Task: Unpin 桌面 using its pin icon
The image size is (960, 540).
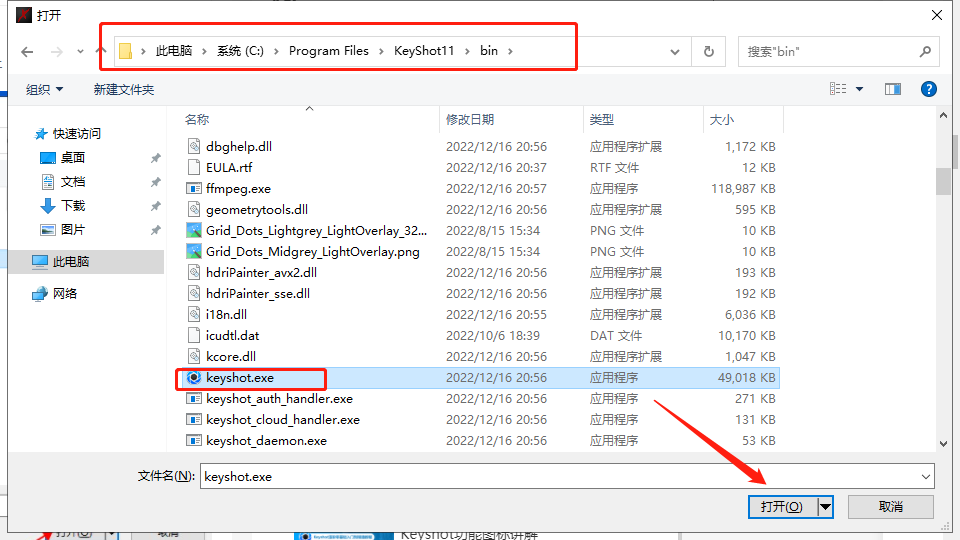Action: point(156,158)
